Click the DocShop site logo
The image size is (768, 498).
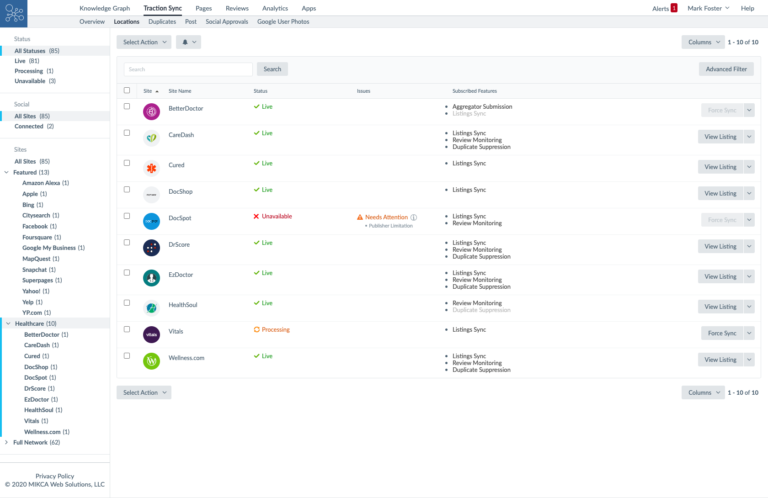pos(151,195)
